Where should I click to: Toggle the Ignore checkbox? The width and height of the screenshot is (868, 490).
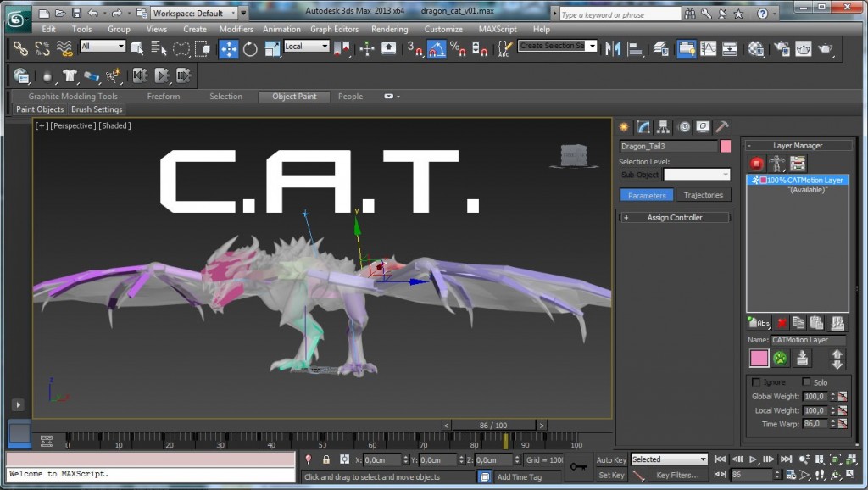click(755, 382)
